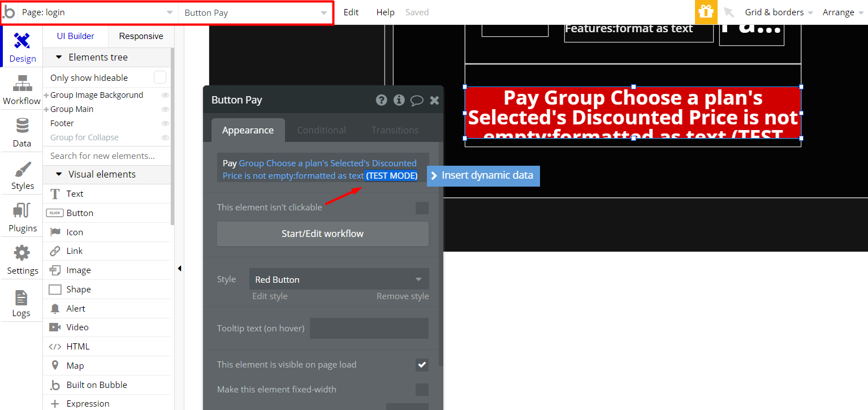Click Insert dynamic data
Viewport: 868px width, 410px height.
(483, 175)
